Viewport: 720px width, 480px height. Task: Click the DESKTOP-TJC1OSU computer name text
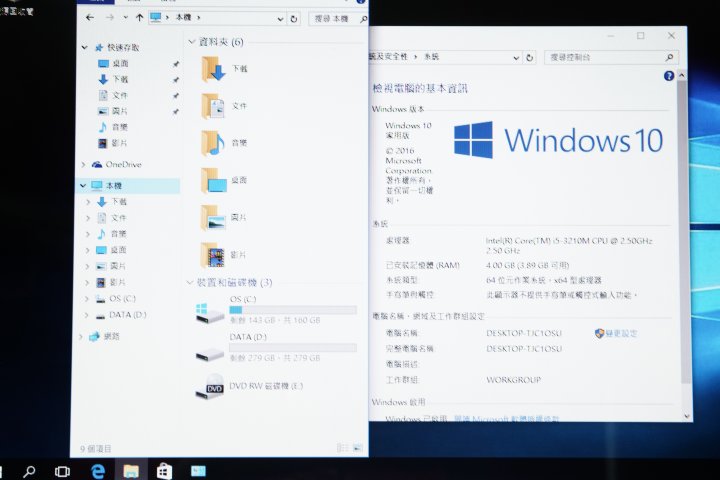[x=524, y=333]
